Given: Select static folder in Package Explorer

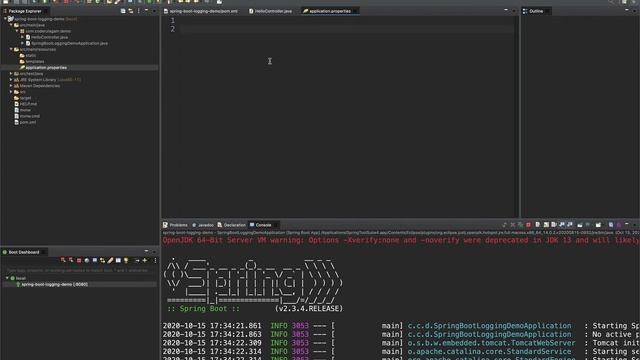Looking at the screenshot, I should tap(28, 56).
